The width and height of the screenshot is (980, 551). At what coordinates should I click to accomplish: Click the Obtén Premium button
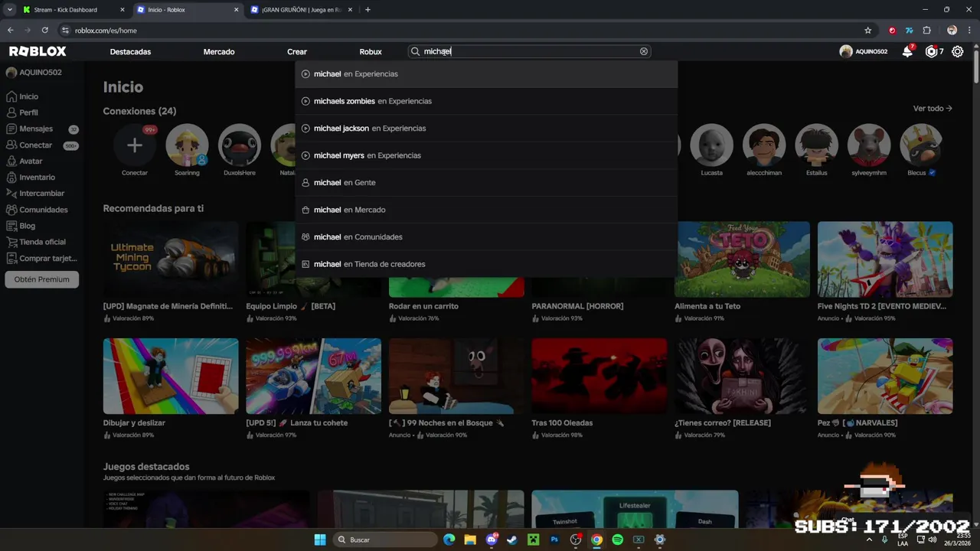(x=42, y=279)
